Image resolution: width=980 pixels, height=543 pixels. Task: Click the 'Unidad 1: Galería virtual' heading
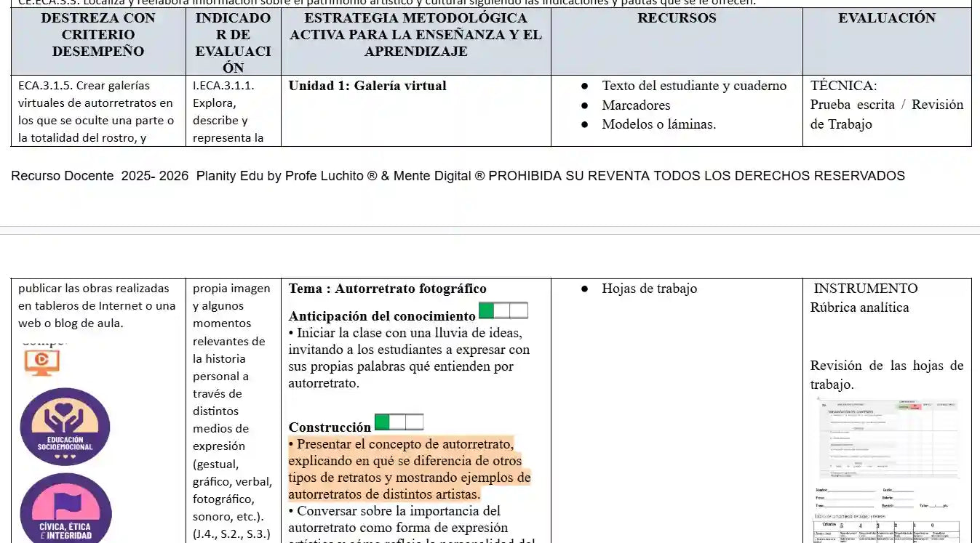click(x=367, y=86)
